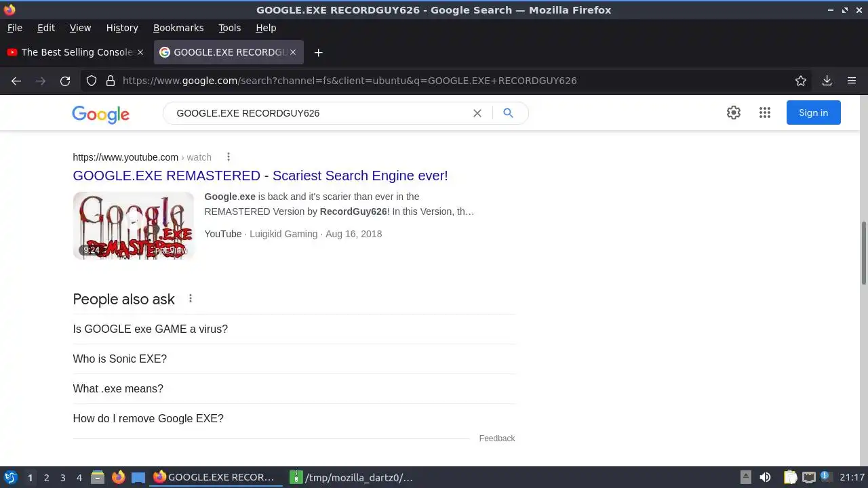Select the GOOGLE.EXE RECORDGUY626 tab
Image resolution: width=868 pixels, height=488 pixels.
(x=229, y=52)
